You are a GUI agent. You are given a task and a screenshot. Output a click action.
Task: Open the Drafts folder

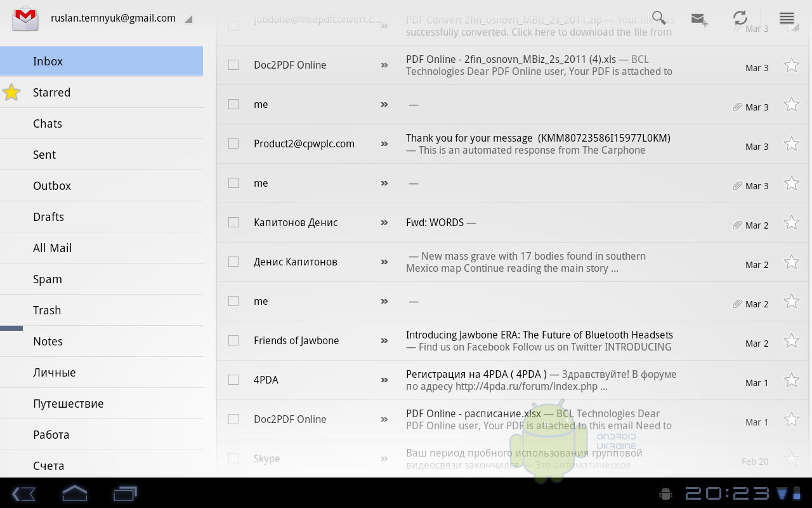[101, 217]
